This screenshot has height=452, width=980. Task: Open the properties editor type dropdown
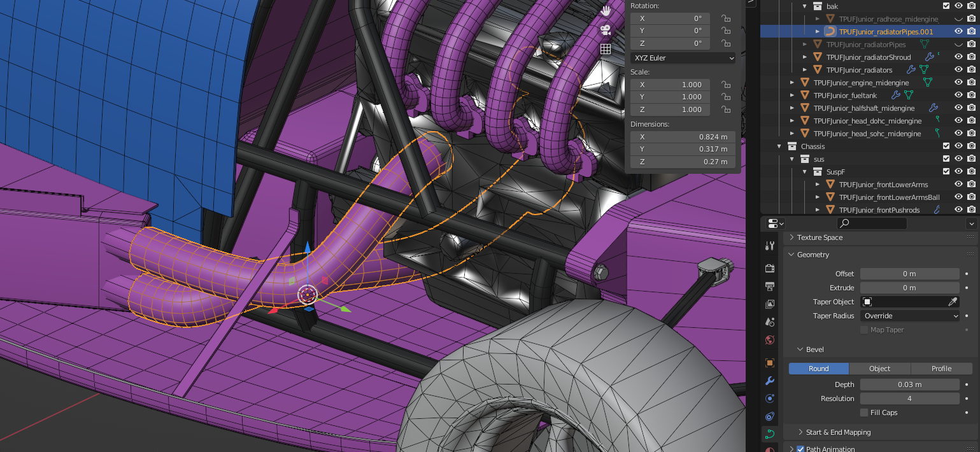click(x=776, y=223)
